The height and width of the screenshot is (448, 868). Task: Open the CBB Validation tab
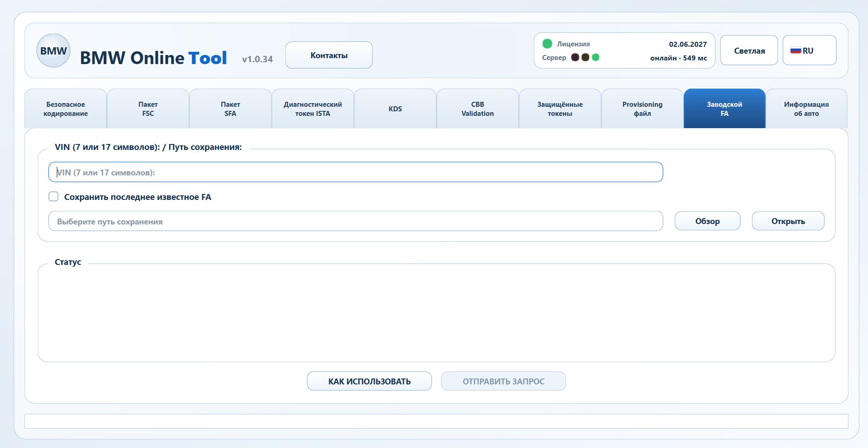pyautogui.click(x=477, y=109)
